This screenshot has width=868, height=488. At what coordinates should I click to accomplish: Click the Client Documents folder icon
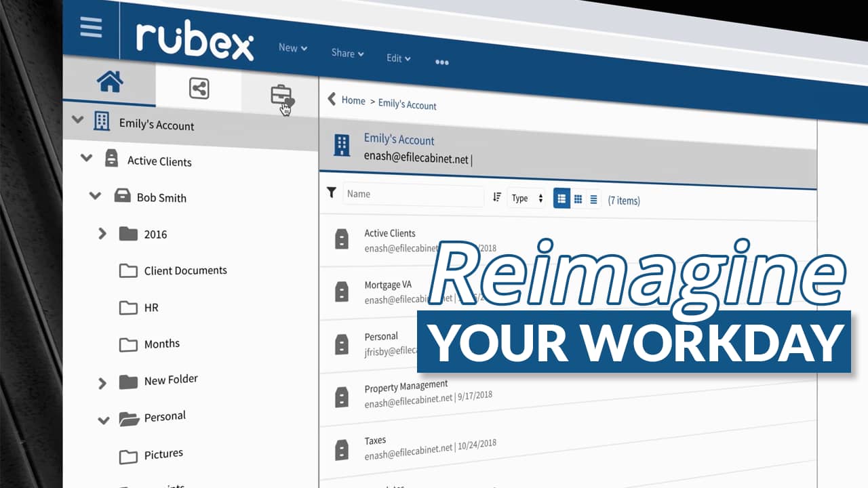(128, 271)
